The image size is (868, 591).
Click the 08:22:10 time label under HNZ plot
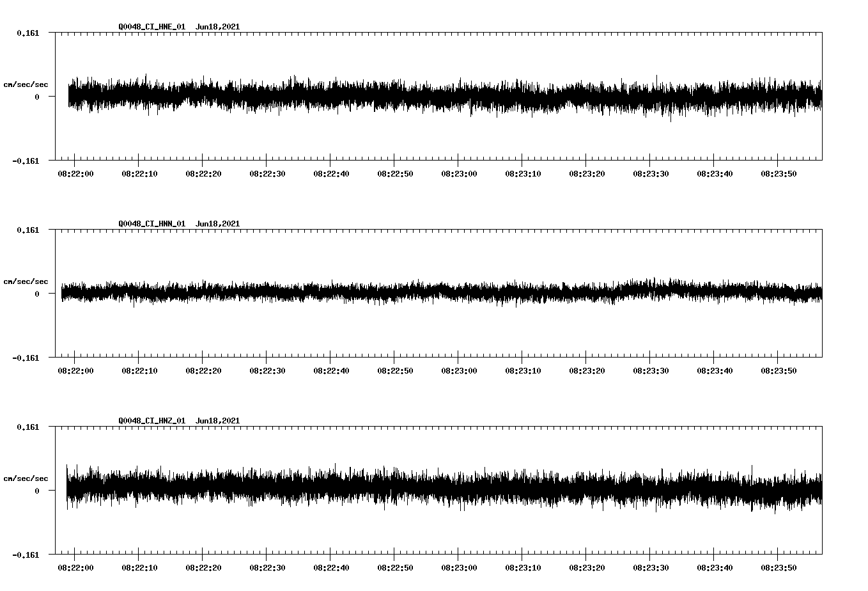coord(139,567)
